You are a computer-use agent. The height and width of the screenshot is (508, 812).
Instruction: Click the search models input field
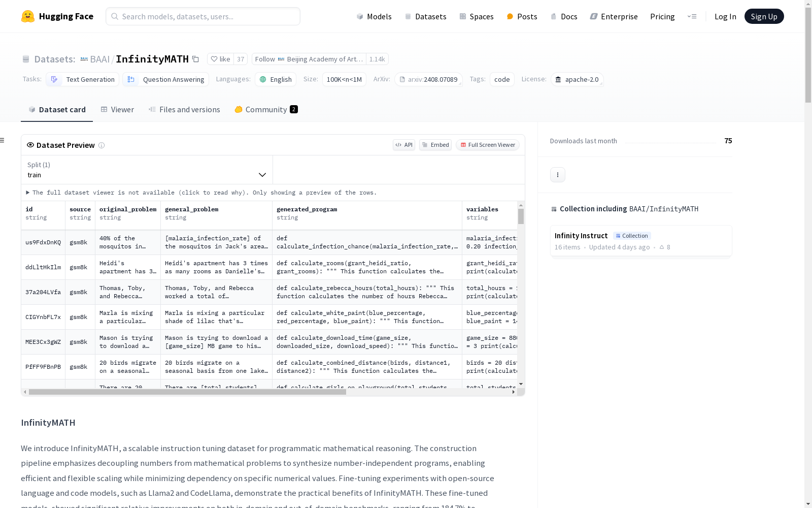[203, 16]
